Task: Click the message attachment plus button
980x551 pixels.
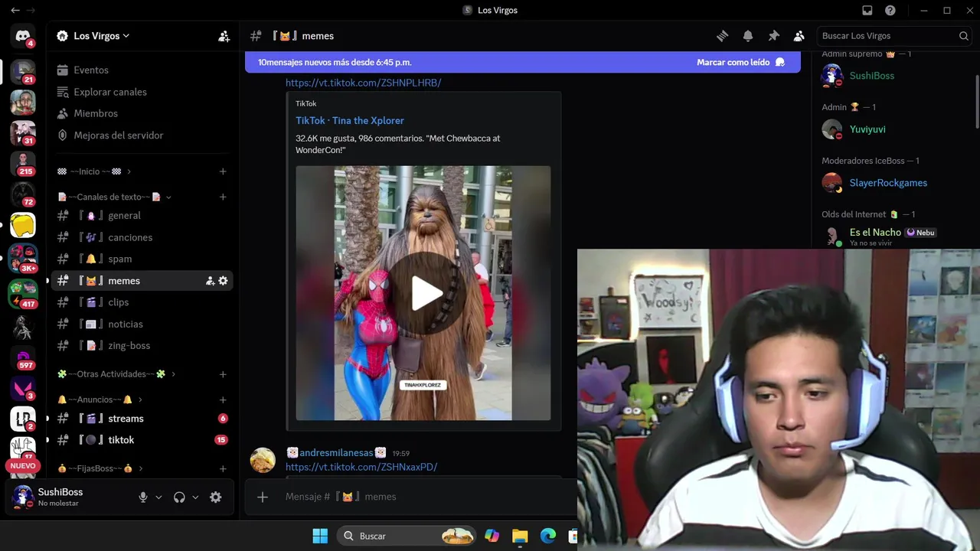Action: [x=263, y=497]
